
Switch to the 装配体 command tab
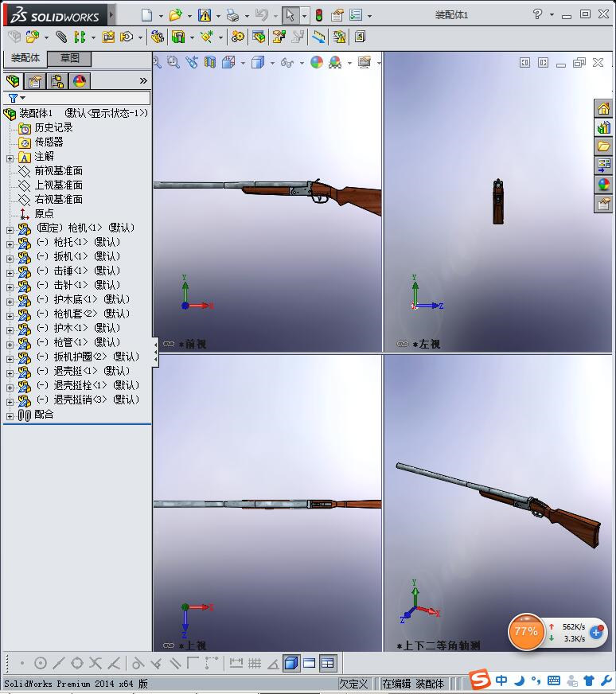coord(25,58)
